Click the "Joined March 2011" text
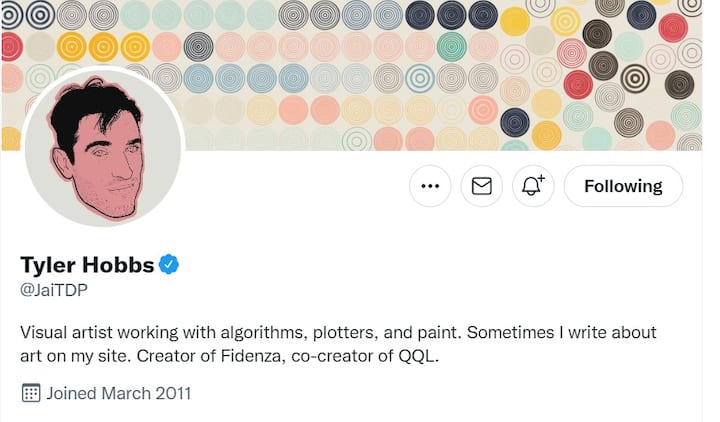720x422 pixels. pyautogui.click(x=118, y=393)
